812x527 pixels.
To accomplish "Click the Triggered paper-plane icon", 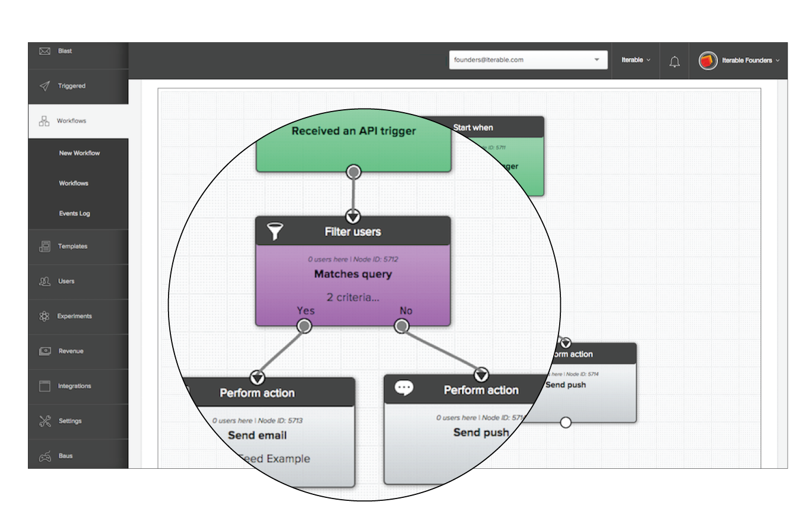I will point(45,86).
